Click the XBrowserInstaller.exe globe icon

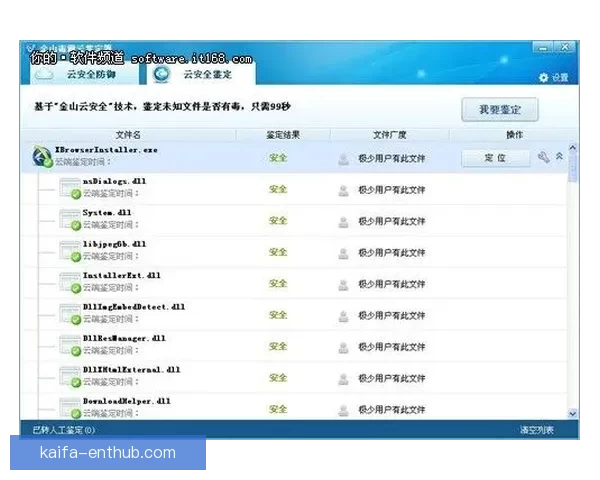[x=42, y=157]
